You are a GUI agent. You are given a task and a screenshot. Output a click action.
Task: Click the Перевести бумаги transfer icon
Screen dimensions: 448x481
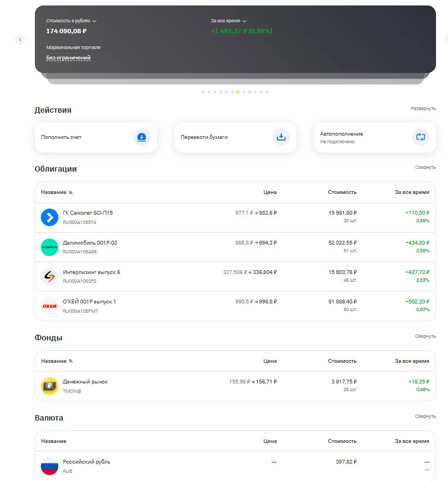tap(281, 137)
